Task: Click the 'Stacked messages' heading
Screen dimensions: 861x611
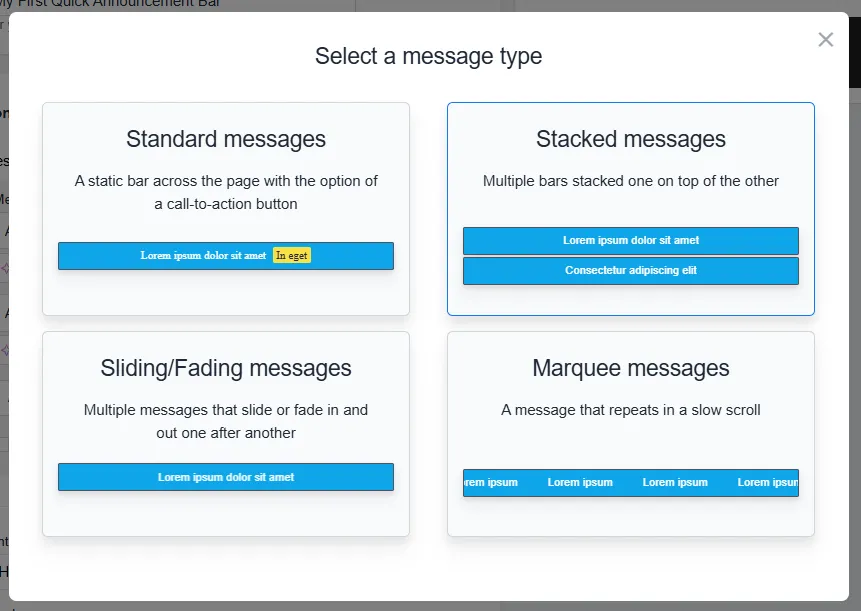Action: click(630, 139)
